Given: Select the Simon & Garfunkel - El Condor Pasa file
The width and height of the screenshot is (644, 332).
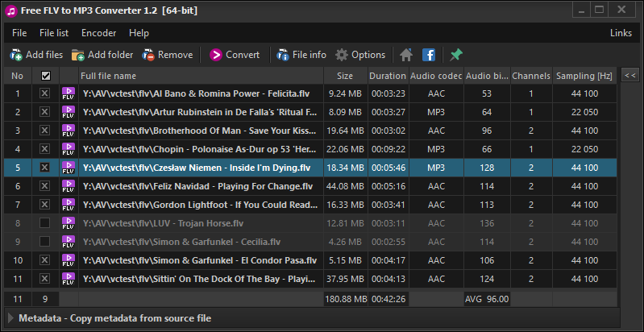Looking at the screenshot, I should click(x=200, y=260).
